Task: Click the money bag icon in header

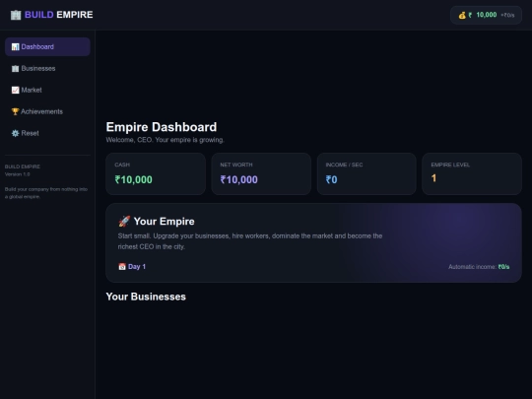Action: (462, 15)
